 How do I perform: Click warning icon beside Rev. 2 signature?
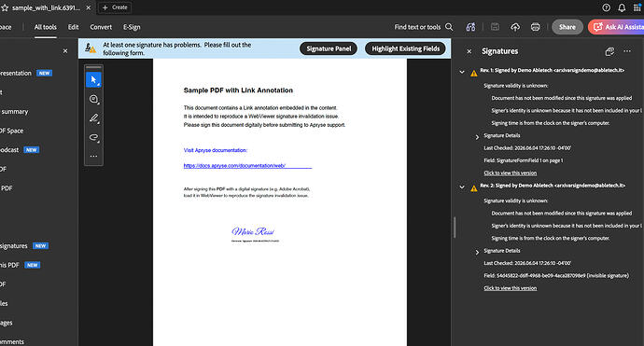474,188
